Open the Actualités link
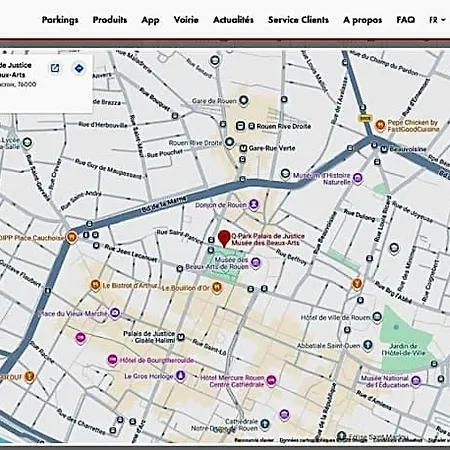Screen dimensions: 450x450 coord(233,20)
